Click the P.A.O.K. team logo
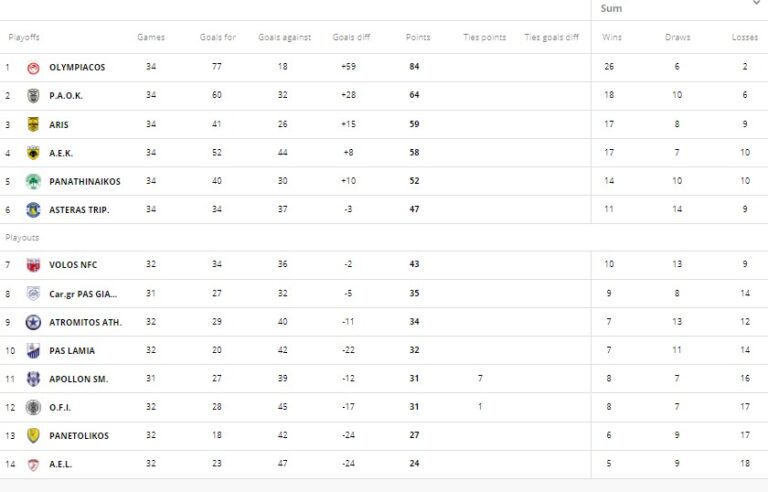The width and height of the screenshot is (768, 492). [33, 96]
